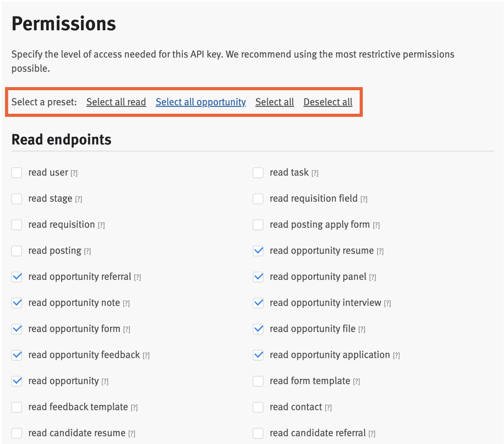Open the help tooltip beside read task
This screenshot has height=444, width=504.
[315, 173]
